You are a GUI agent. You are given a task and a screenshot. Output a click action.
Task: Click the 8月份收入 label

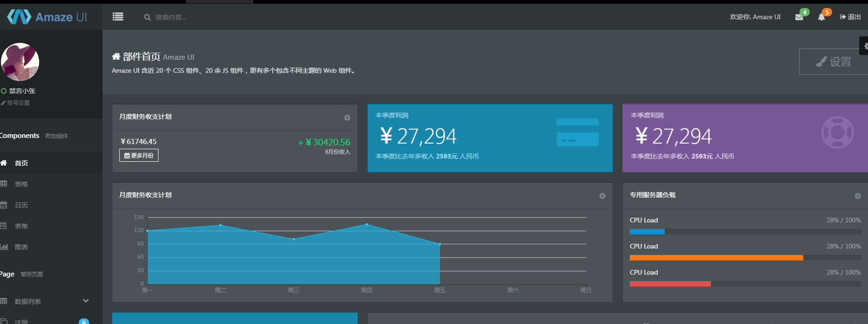338,152
